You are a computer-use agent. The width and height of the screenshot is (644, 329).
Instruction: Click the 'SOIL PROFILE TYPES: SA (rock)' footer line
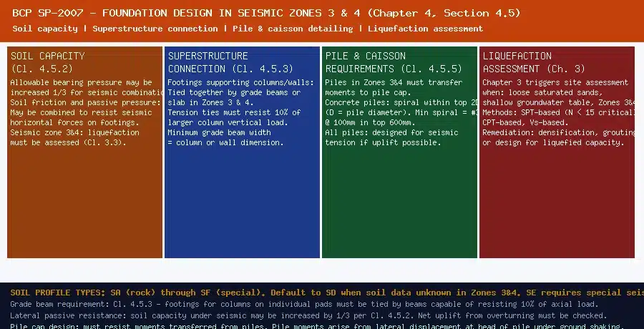pos(327,293)
